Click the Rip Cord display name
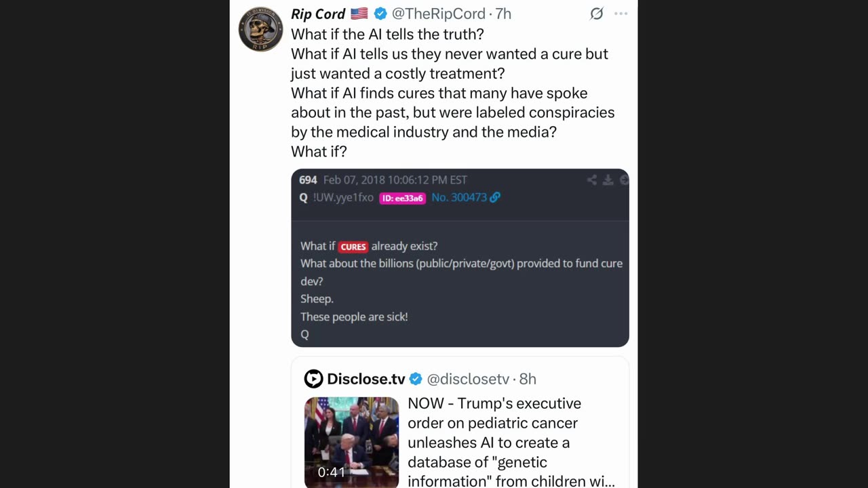 [x=318, y=14]
